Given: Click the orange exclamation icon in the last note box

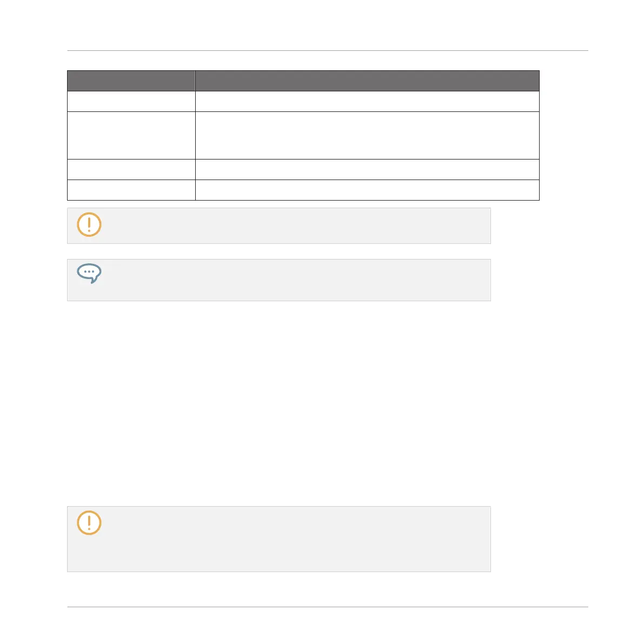Looking at the screenshot, I should pyautogui.click(x=89, y=523).
